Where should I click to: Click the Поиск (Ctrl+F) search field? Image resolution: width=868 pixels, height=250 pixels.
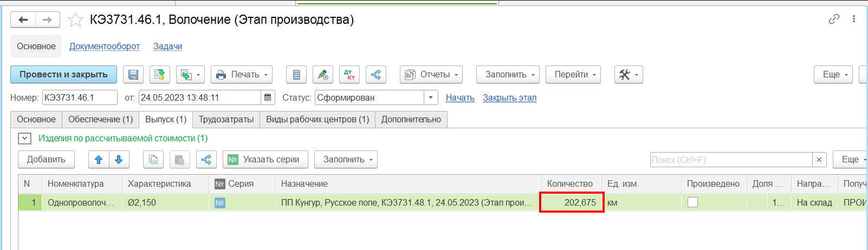(x=731, y=160)
